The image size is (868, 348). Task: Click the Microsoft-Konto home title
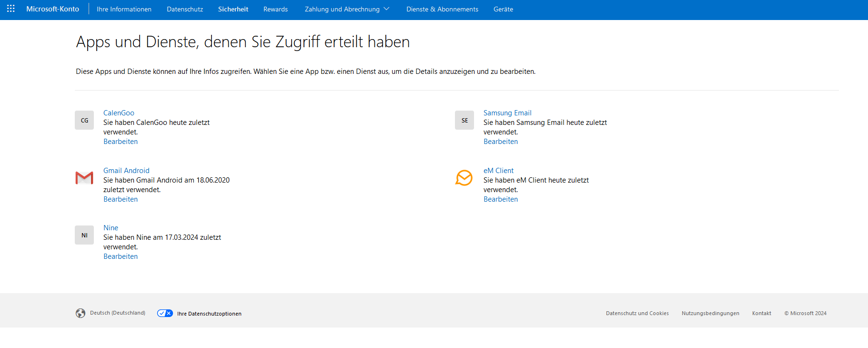click(52, 9)
